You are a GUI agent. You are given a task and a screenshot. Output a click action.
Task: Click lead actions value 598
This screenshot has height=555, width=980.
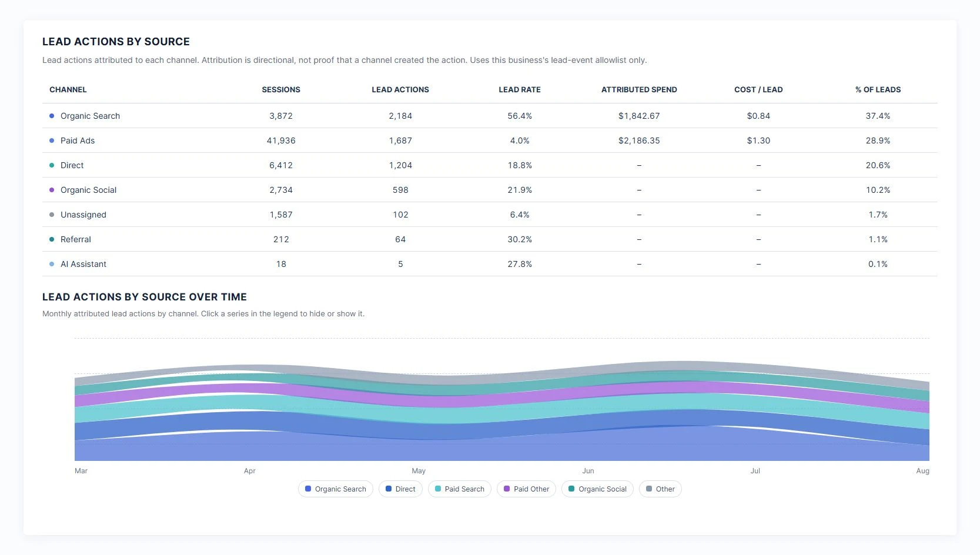tap(400, 190)
